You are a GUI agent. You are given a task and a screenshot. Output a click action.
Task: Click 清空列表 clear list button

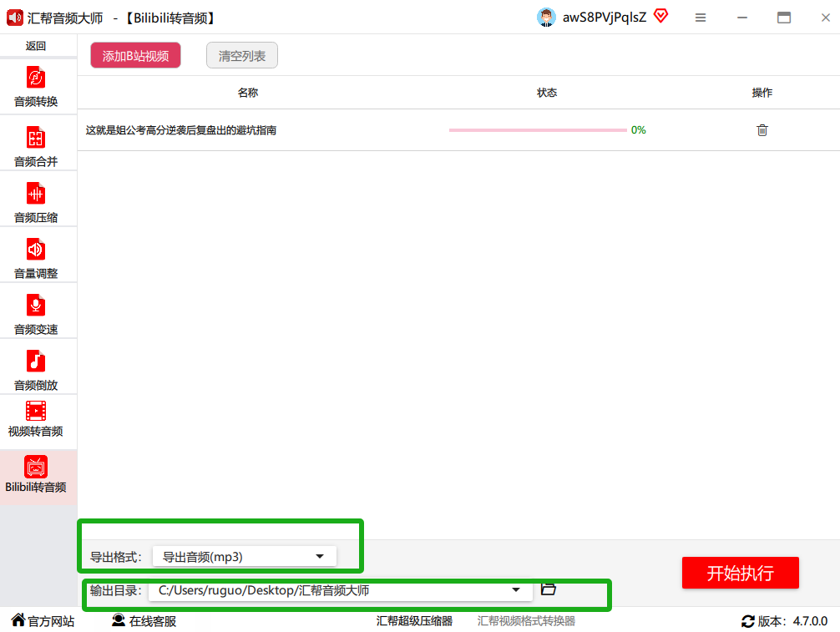[242, 56]
